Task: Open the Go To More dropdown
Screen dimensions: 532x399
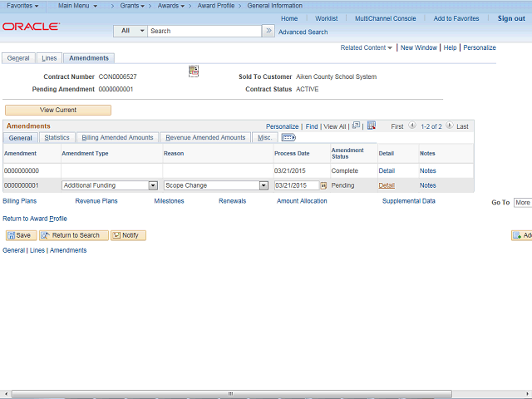Action: [x=523, y=203]
